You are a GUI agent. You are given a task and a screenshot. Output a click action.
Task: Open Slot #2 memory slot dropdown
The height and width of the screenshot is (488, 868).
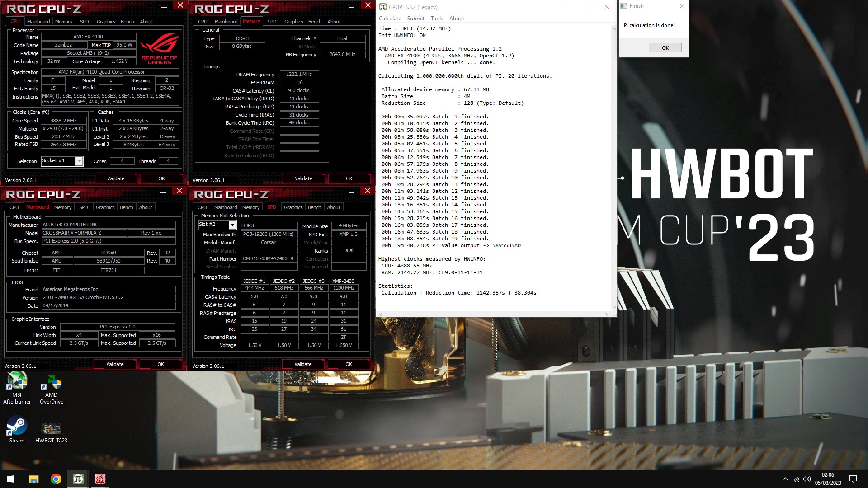(232, 225)
